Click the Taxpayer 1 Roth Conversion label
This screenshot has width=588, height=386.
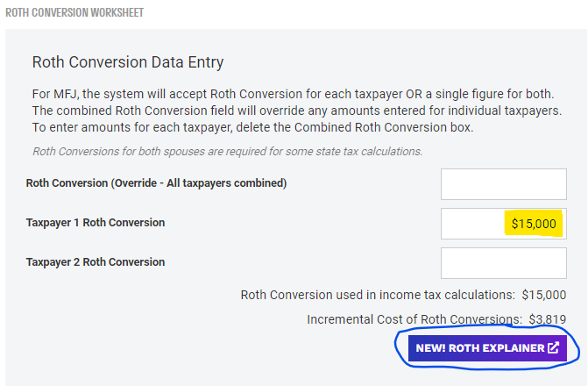(96, 223)
